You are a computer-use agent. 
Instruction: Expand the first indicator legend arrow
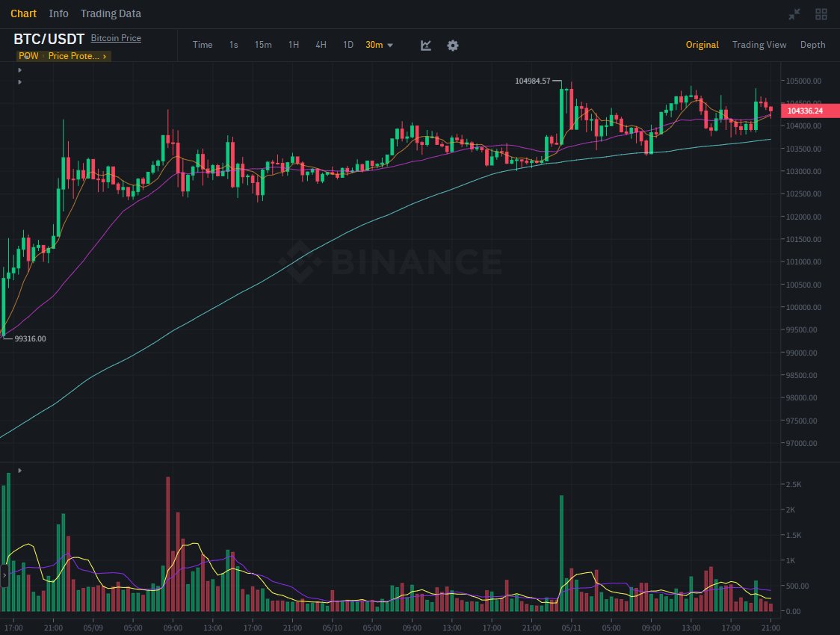20,70
